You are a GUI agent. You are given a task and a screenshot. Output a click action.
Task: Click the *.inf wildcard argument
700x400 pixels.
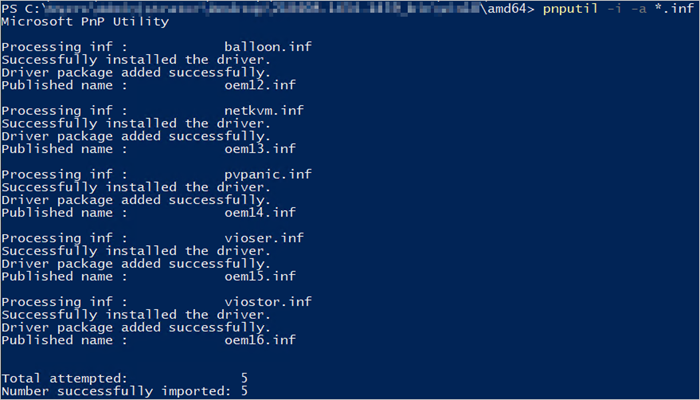(x=674, y=8)
